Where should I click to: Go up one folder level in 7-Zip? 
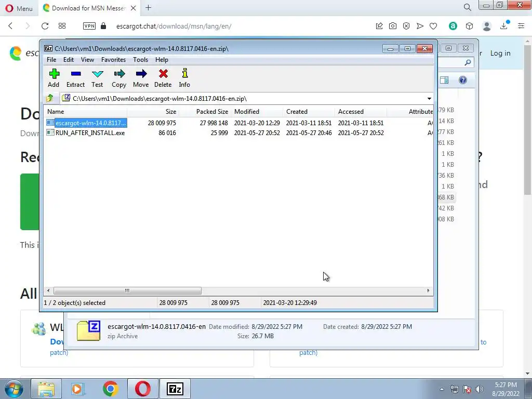tap(49, 98)
